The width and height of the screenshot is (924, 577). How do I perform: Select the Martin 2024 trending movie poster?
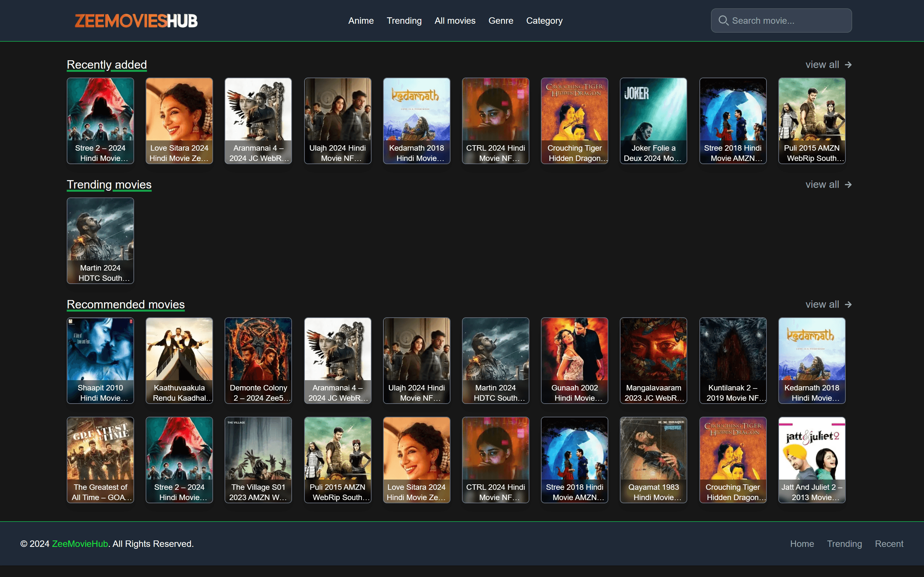coord(100,240)
